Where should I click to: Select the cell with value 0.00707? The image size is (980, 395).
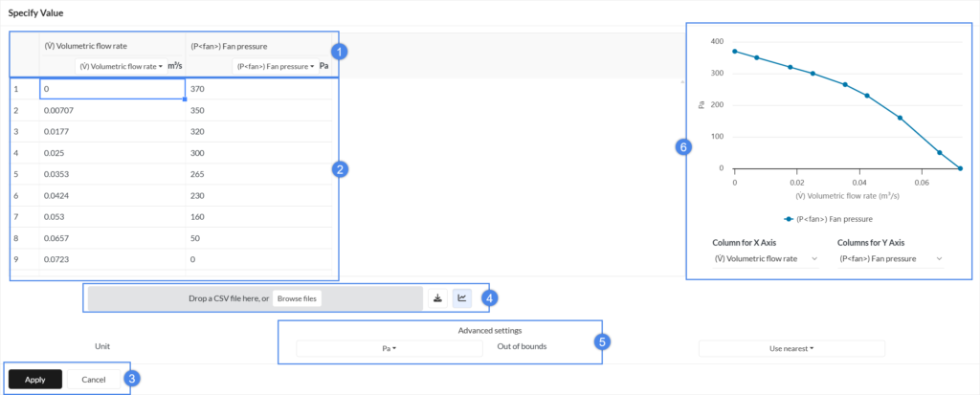(x=113, y=111)
